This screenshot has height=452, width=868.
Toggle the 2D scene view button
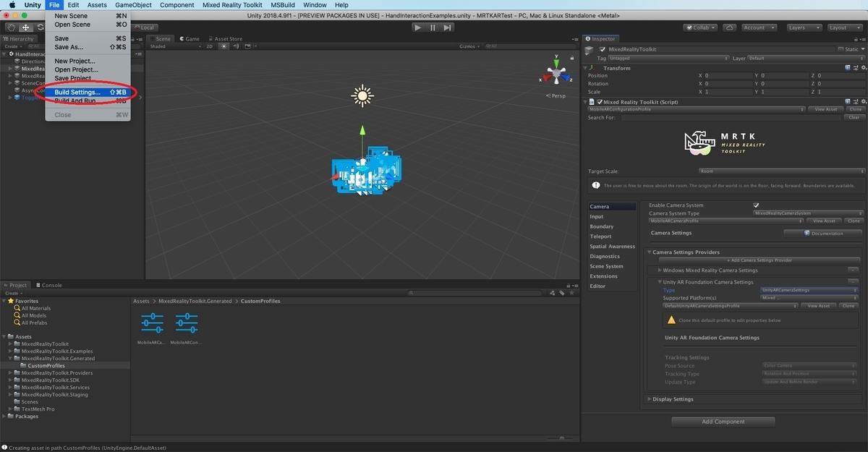[210, 46]
